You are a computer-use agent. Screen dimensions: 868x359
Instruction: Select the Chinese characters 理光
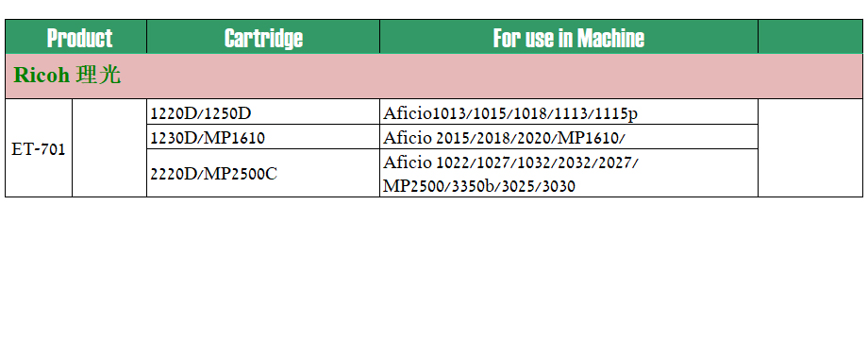click(98, 75)
